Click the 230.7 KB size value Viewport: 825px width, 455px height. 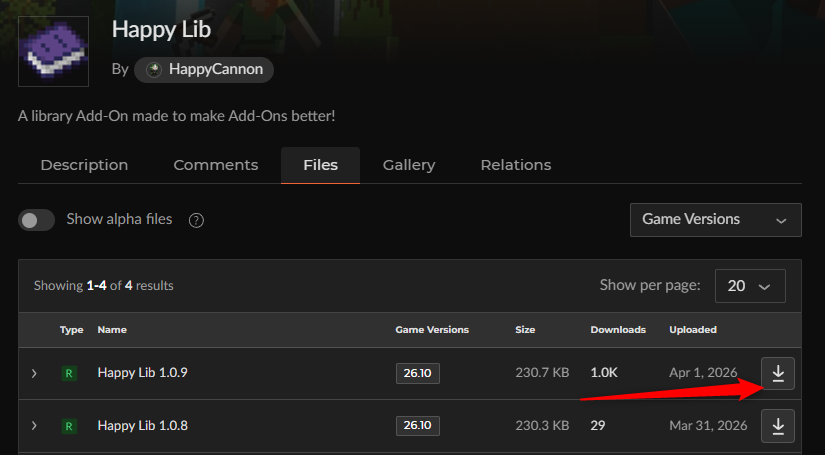[x=542, y=373]
